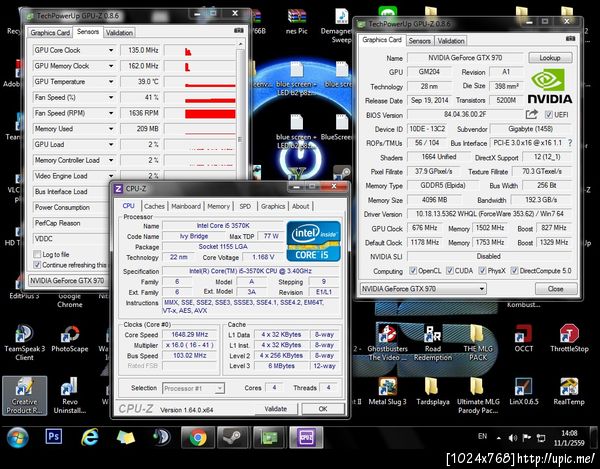Click the Steam icon in the taskbar
Image resolution: width=600 pixels, height=469 pixels.
[234, 439]
